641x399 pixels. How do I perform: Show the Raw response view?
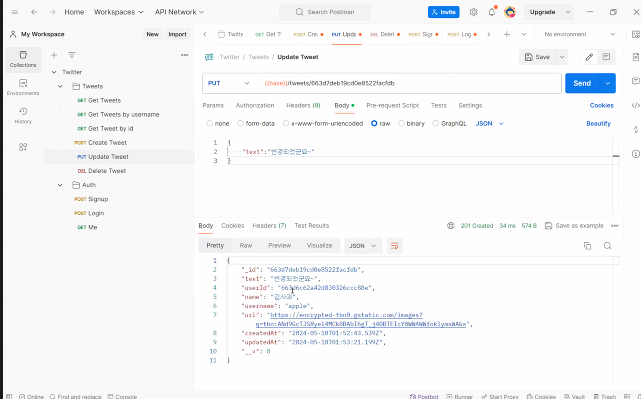[246, 246]
